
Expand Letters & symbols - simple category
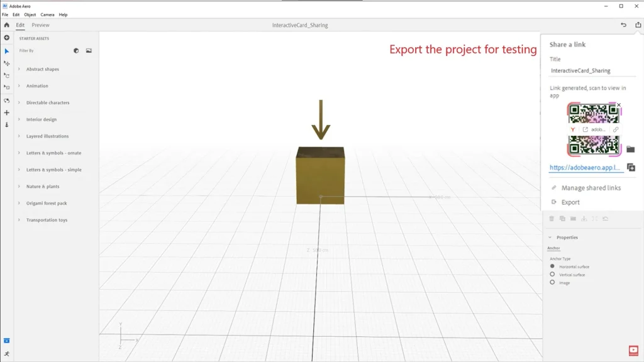pos(19,170)
